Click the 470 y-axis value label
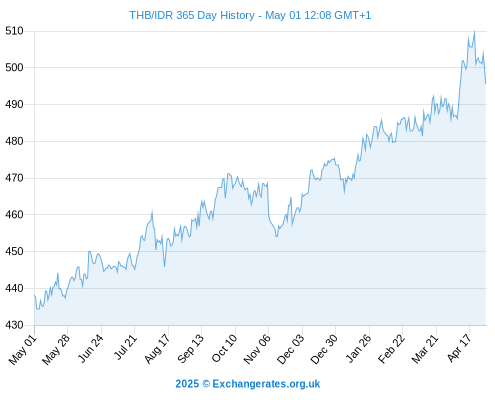Image resolution: width=495 pixels, height=400 pixels. click(14, 178)
